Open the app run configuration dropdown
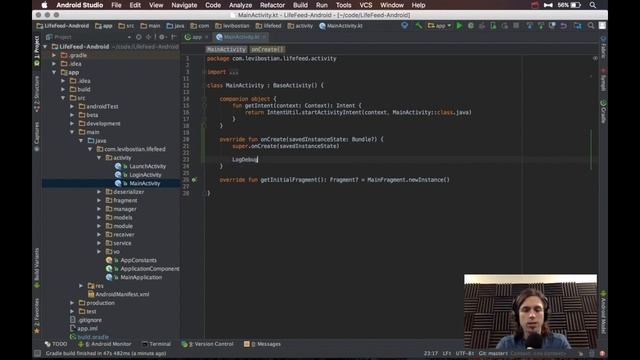The width and height of the screenshot is (640, 360). 439,26
